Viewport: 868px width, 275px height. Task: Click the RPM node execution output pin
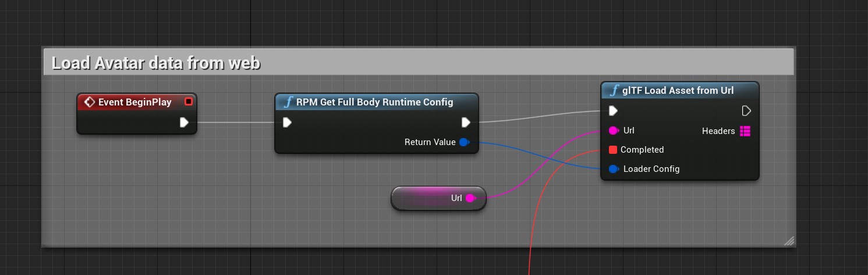[x=466, y=122]
